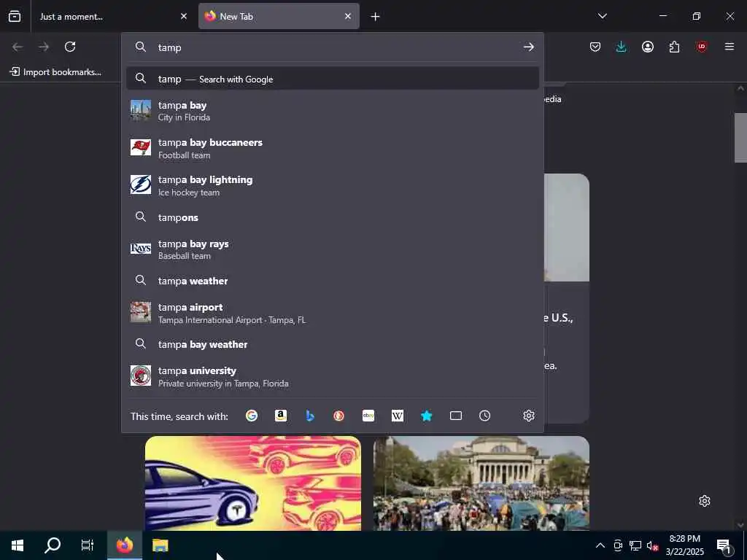Image resolution: width=747 pixels, height=560 pixels.
Task: Search this time with eBay icon
Action: pos(368,416)
